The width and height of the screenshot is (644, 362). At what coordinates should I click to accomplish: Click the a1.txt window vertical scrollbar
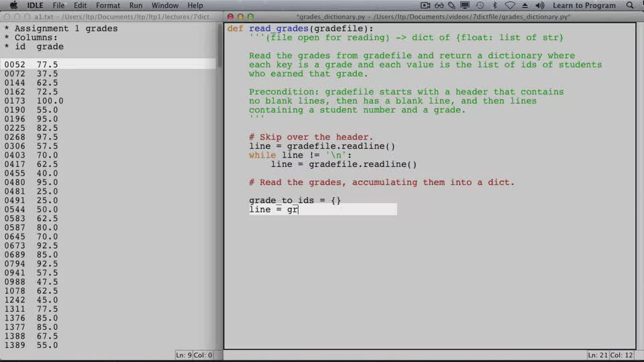[x=219, y=185]
